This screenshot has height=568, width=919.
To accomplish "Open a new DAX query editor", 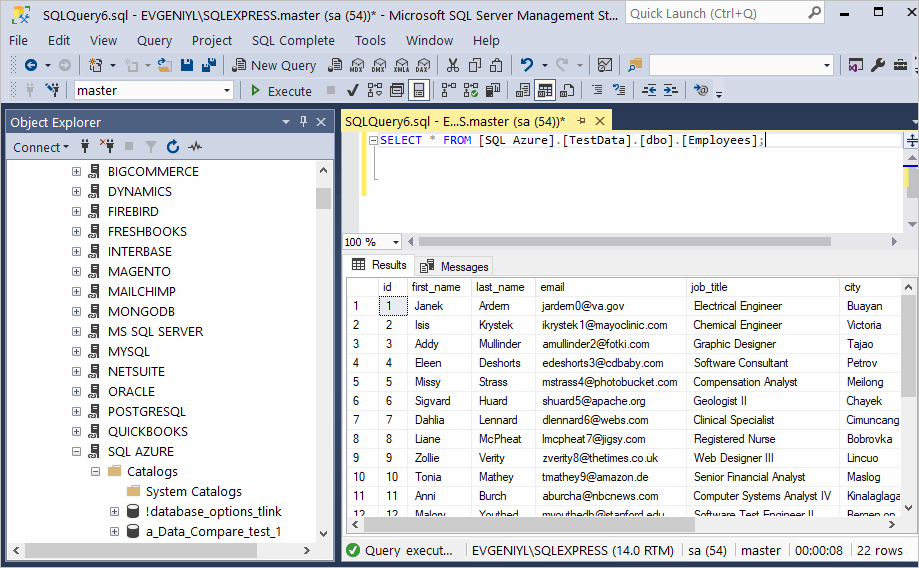I will point(423,65).
